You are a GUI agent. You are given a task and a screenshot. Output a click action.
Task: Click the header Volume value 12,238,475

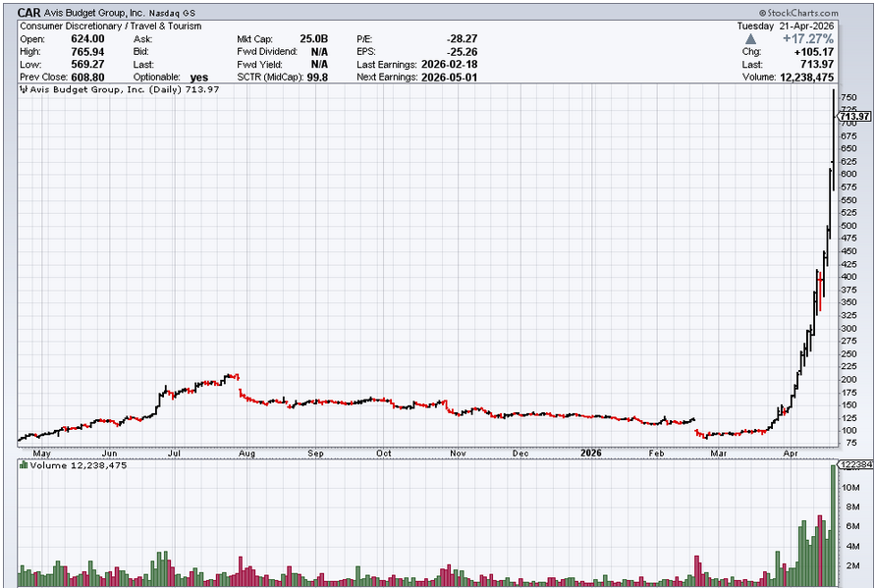(807, 78)
